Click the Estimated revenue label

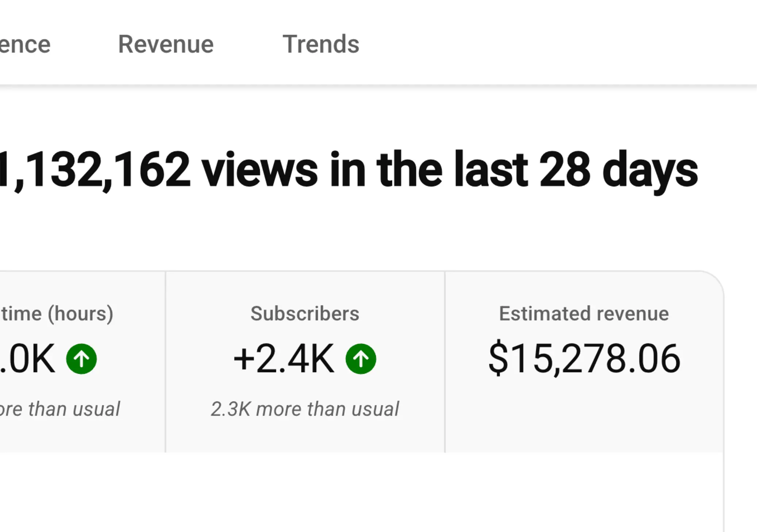click(x=584, y=313)
